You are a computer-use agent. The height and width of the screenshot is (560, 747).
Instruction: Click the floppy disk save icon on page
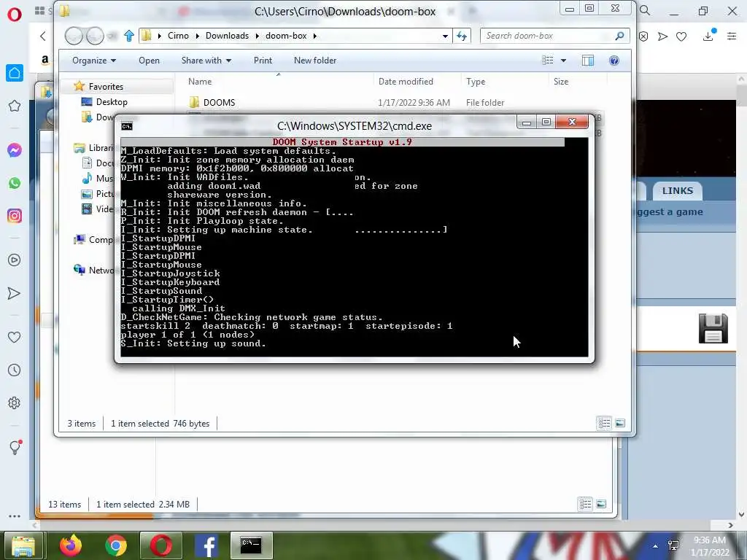pos(713,328)
